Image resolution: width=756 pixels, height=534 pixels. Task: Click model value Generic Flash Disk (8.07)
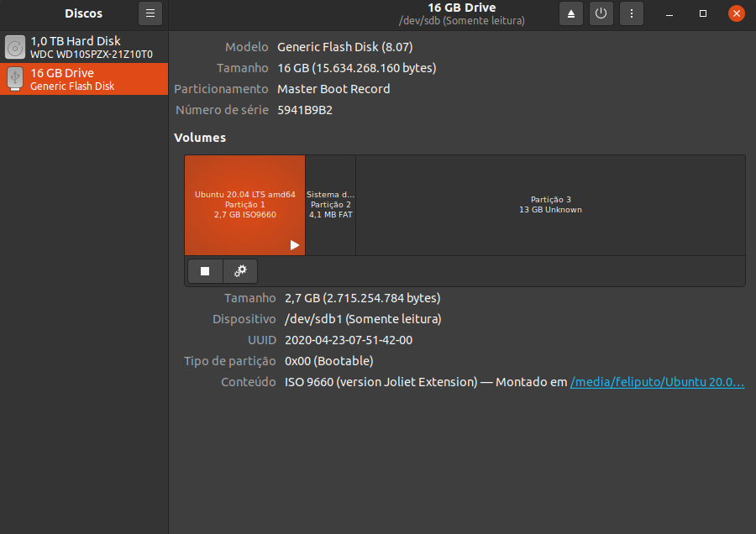[x=344, y=47]
